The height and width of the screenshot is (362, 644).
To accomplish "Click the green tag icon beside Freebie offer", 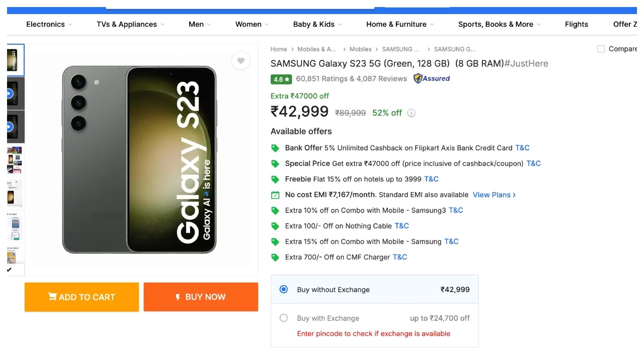I will pos(275,179).
